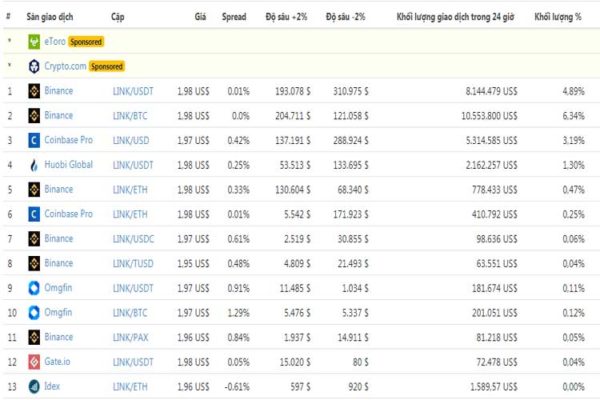Open the Omgfin link in row 9
Screen dimensions: 600x400
[58, 287]
